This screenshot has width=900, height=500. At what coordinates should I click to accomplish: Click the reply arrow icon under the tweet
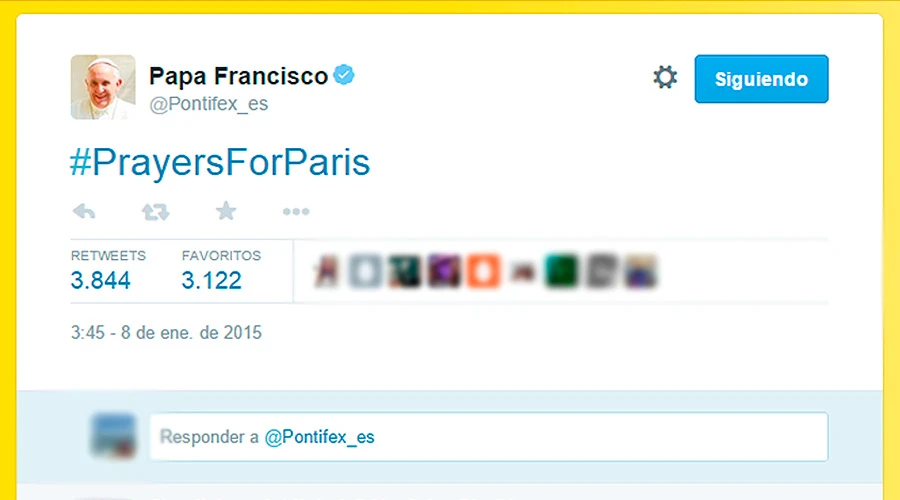tap(84, 212)
